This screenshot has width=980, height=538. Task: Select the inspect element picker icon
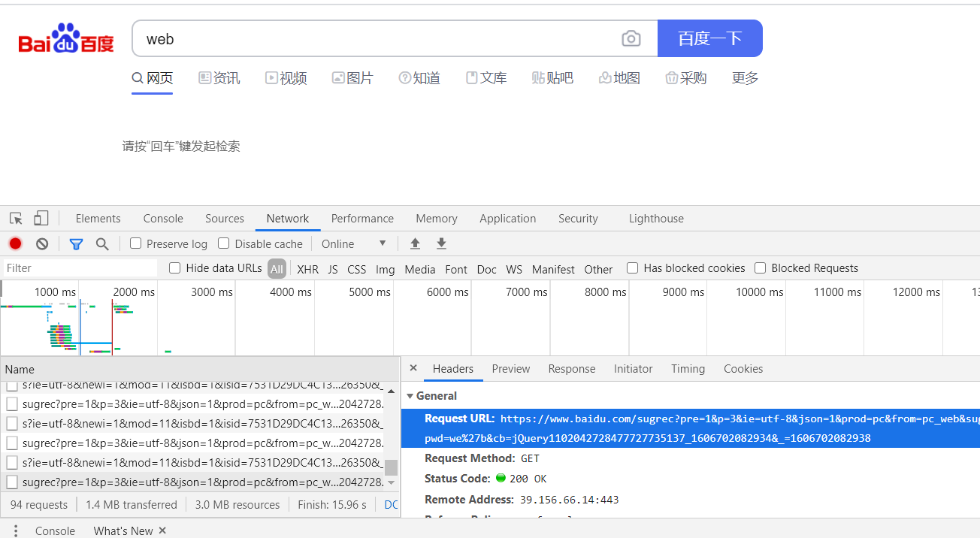point(16,219)
